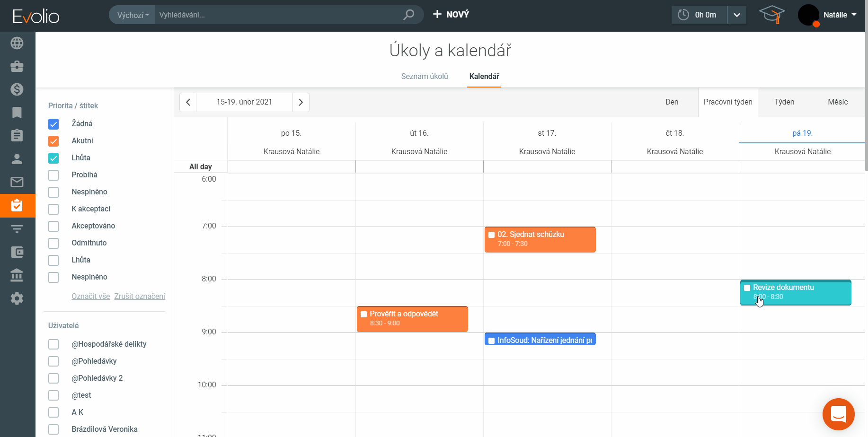Expand the timer dropdown arrow
The image size is (868, 437).
click(x=736, y=15)
